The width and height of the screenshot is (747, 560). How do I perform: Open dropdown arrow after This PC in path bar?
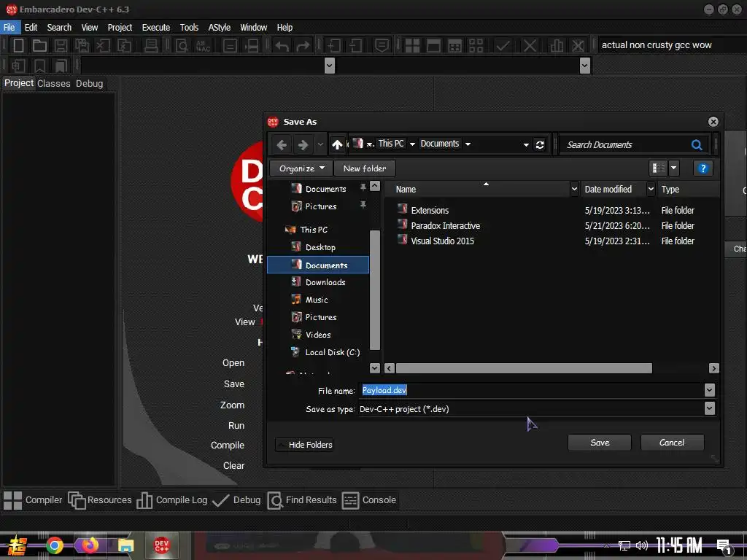[x=412, y=144]
